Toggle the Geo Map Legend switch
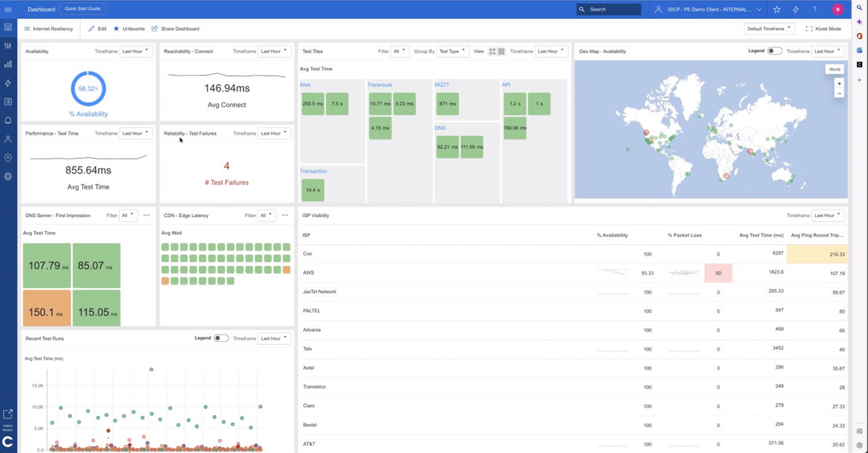 tap(775, 52)
